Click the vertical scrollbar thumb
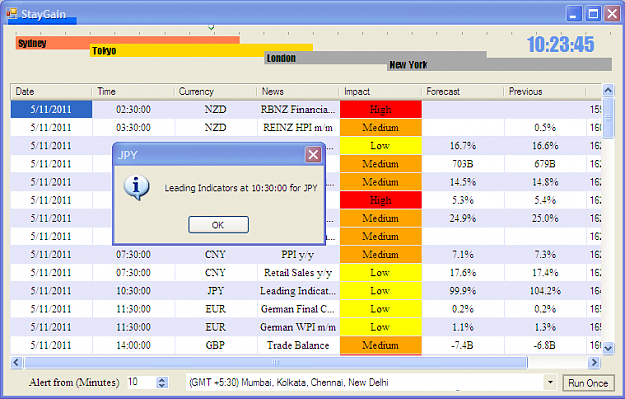Screen dimensions: 625x399 pyautogui.click(x=608, y=118)
